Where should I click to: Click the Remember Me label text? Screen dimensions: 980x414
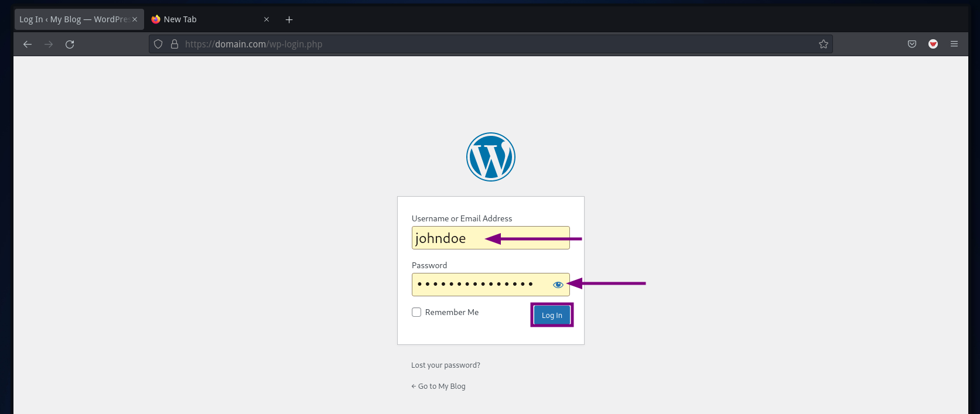(x=452, y=312)
